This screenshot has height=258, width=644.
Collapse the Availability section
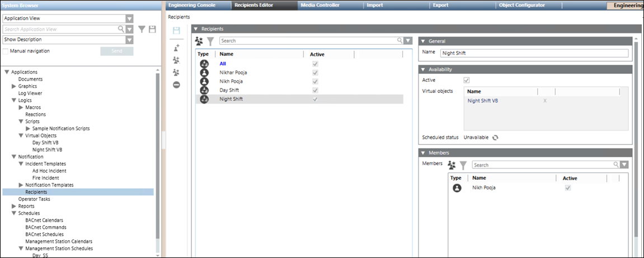click(x=424, y=69)
